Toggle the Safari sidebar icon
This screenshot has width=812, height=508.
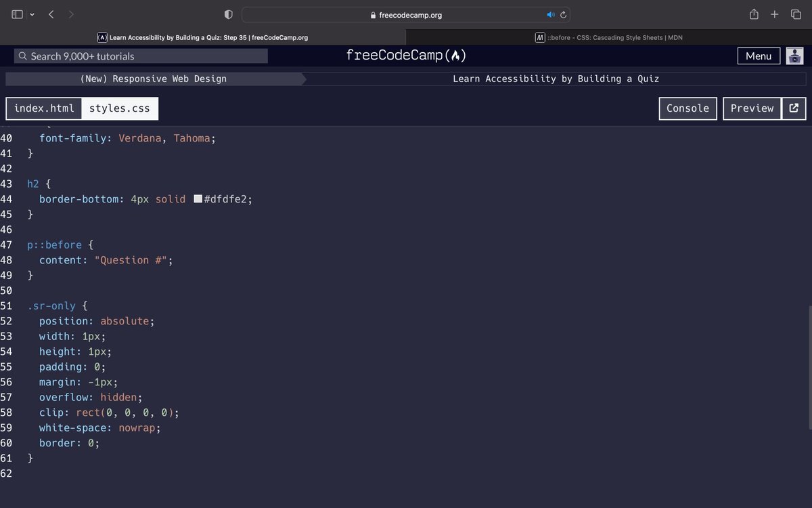tap(18, 14)
